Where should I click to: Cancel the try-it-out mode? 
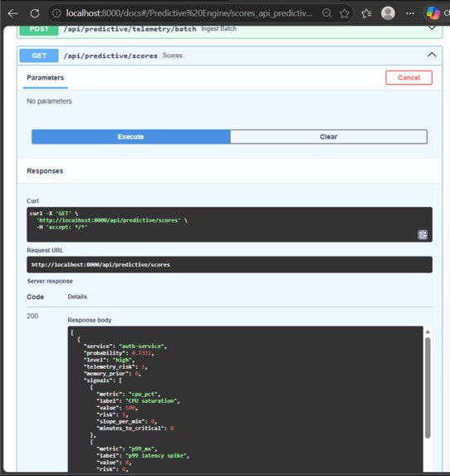tap(408, 78)
